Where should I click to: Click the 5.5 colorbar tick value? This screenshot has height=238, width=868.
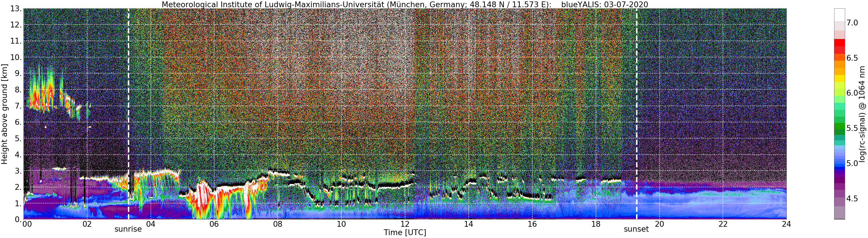pyautogui.click(x=852, y=128)
